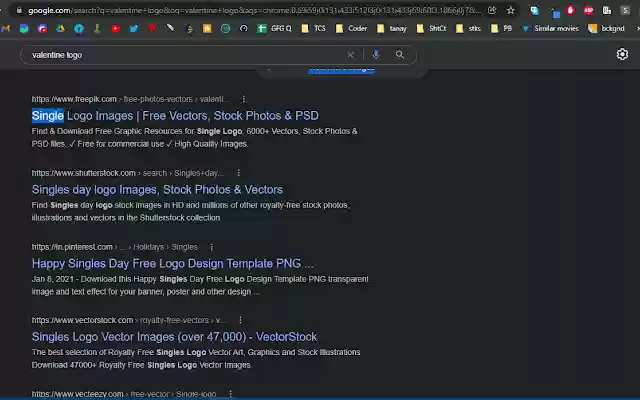
Task: View site info via padlock icon
Action: point(19,10)
